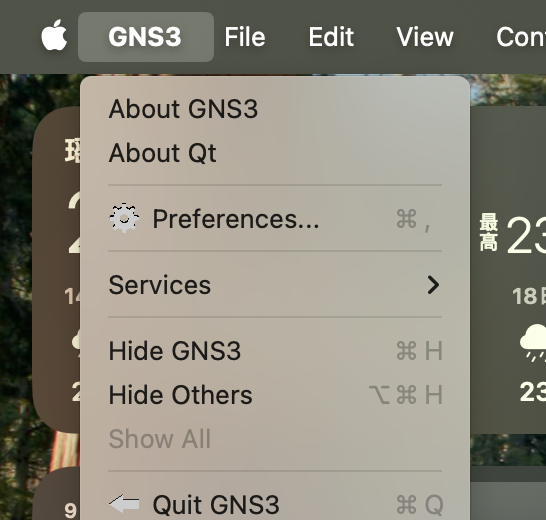Click the Quit GNS3 arrow icon
This screenshot has height=520, width=546.
(x=124, y=504)
